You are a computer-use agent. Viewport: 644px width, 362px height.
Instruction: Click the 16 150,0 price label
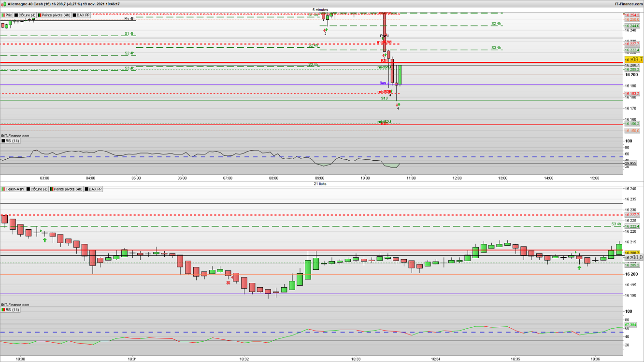click(x=632, y=131)
